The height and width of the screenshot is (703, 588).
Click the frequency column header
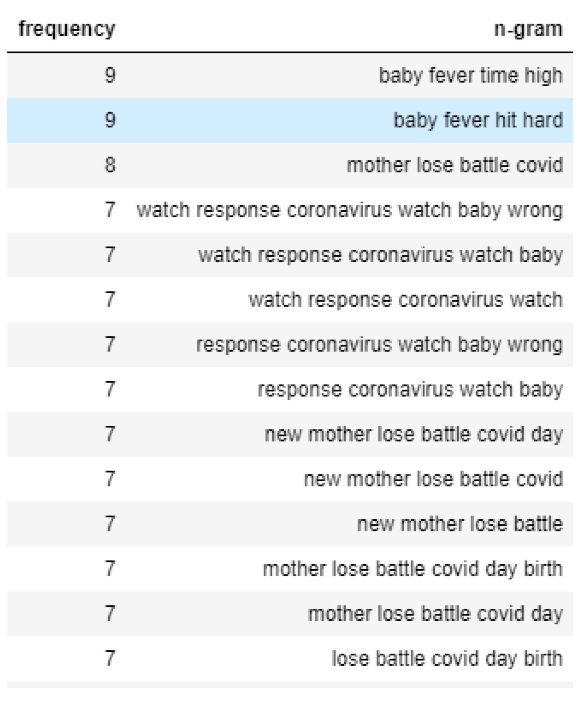coord(67,29)
